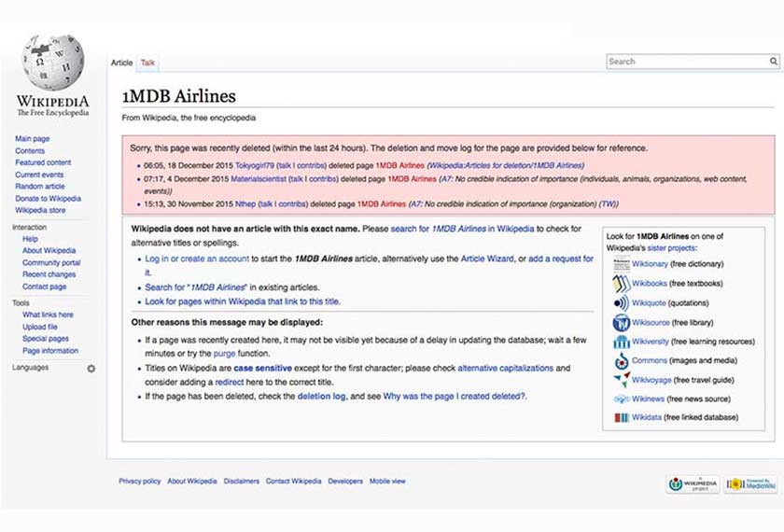Go to a Random article
Screen dimensions: 784x532
coord(40,186)
